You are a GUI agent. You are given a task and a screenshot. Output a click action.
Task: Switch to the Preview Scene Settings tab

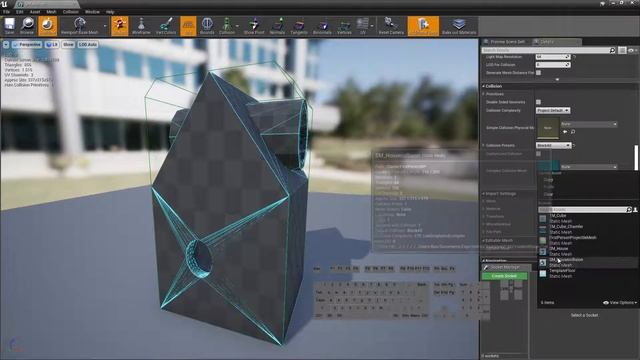[x=507, y=42]
